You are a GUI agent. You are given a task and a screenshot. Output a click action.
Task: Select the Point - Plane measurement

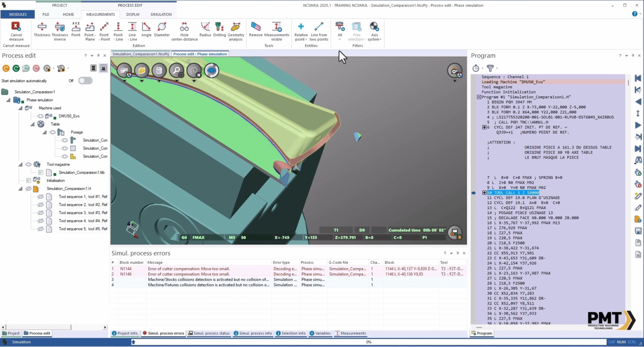(90, 31)
